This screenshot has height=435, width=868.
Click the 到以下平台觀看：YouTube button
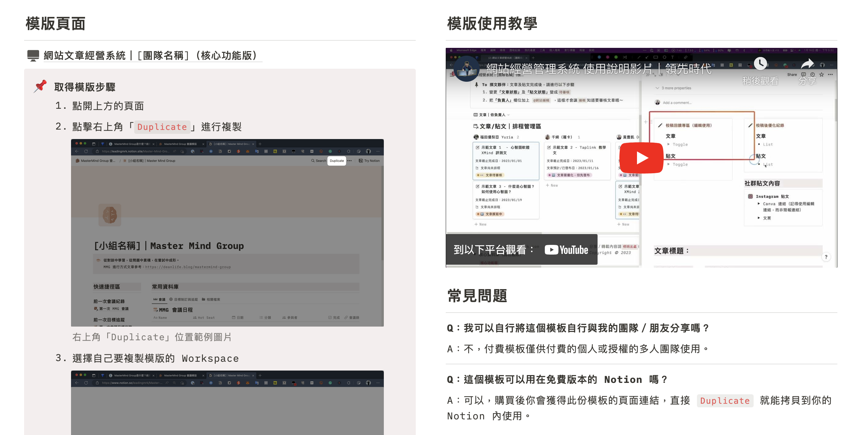[521, 249]
